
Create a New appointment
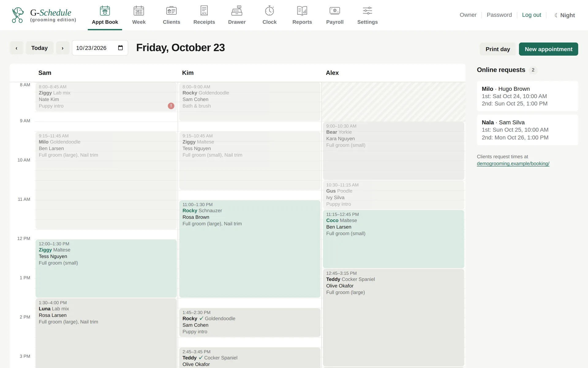pos(548,49)
